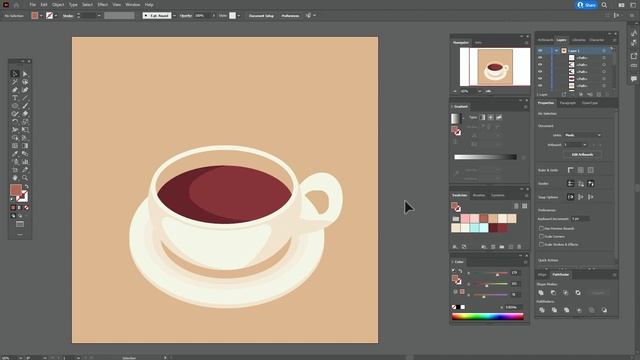This screenshot has width=640, height=360.
Task: Open the brush definition dropdown
Action: pos(174,16)
